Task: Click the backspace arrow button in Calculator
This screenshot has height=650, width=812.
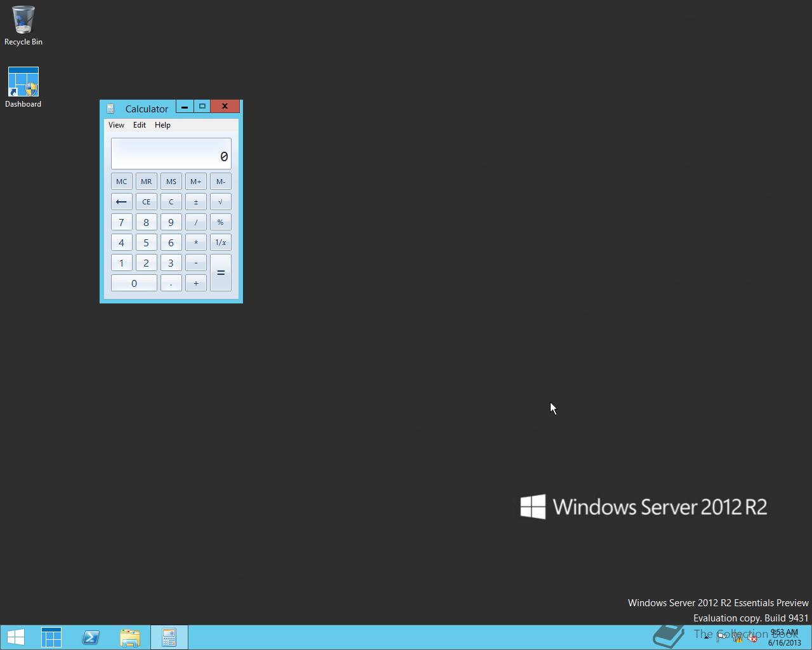Action: (x=122, y=202)
